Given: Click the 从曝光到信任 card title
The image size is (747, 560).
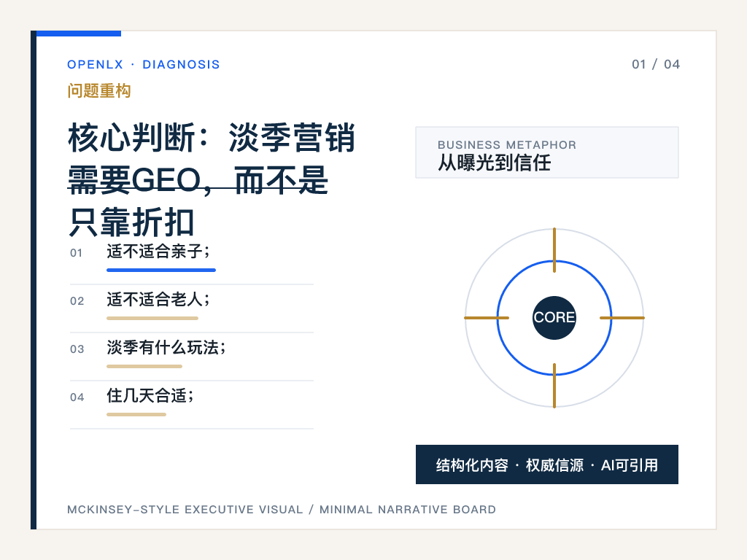Looking at the screenshot, I should tap(495, 163).
